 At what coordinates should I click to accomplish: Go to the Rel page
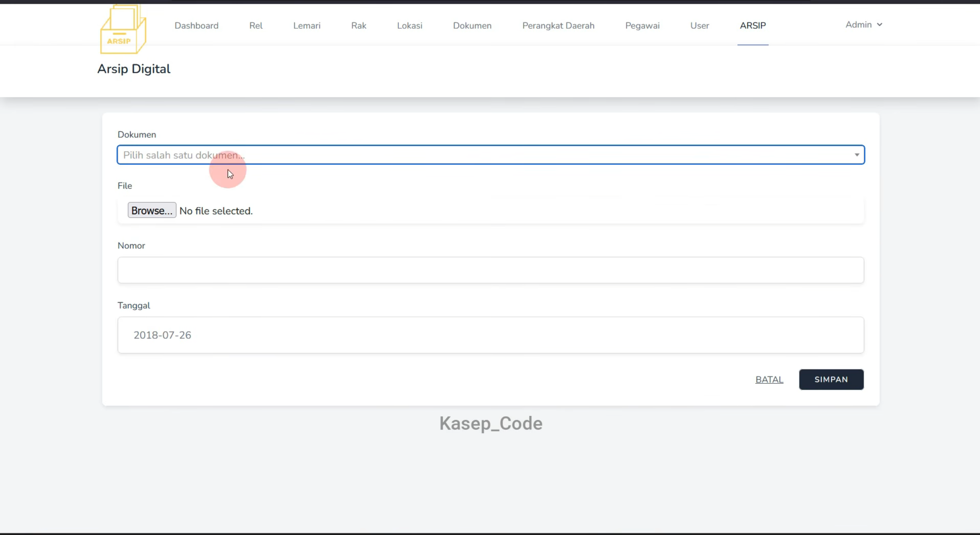click(x=256, y=26)
